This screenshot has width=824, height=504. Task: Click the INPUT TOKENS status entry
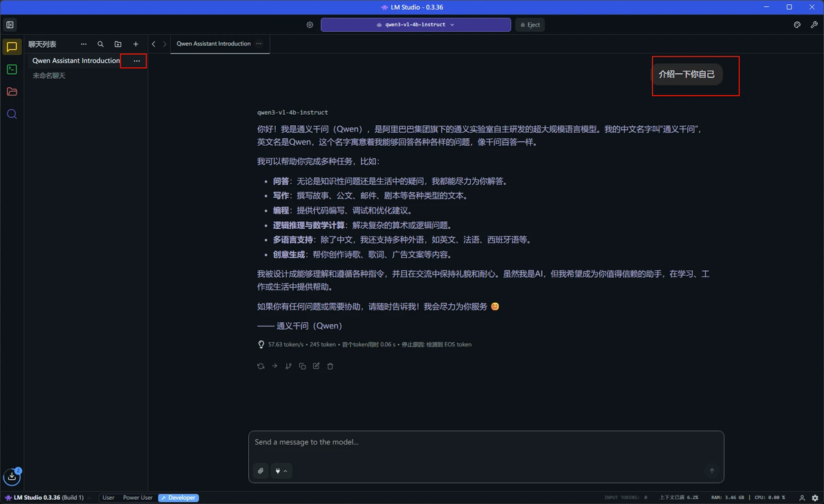click(626, 498)
